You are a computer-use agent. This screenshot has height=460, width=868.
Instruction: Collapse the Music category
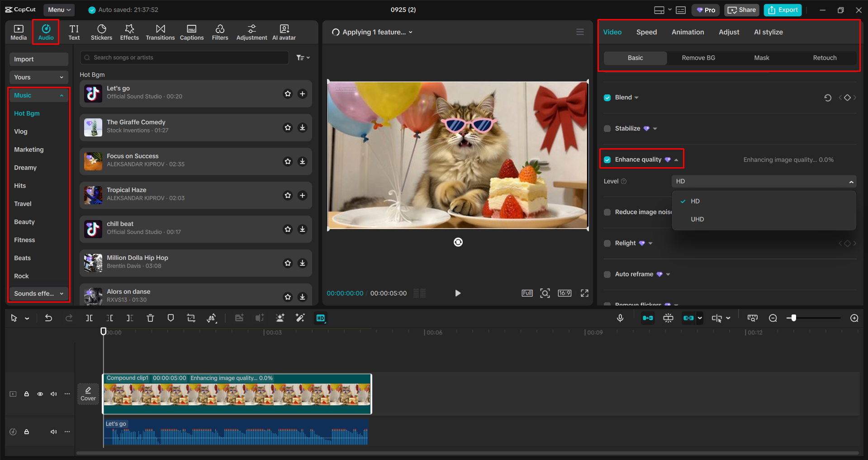point(62,95)
